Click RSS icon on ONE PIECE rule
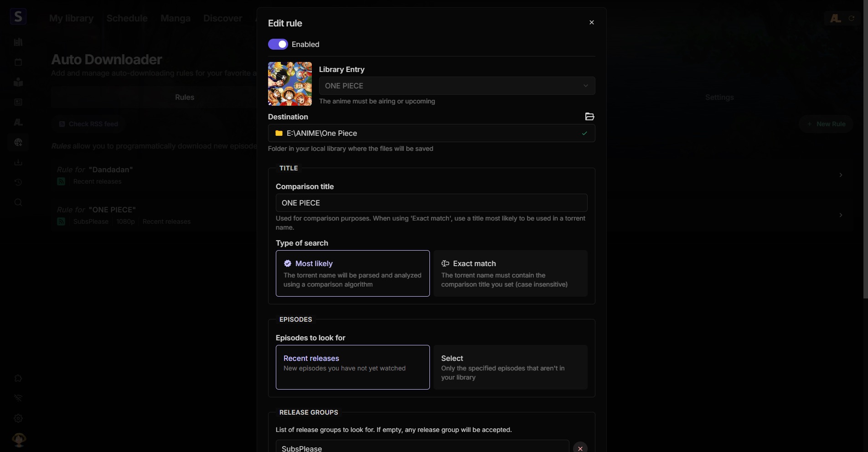Image resolution: width=868 pixels, height=452 pixels. coord(61,221)
